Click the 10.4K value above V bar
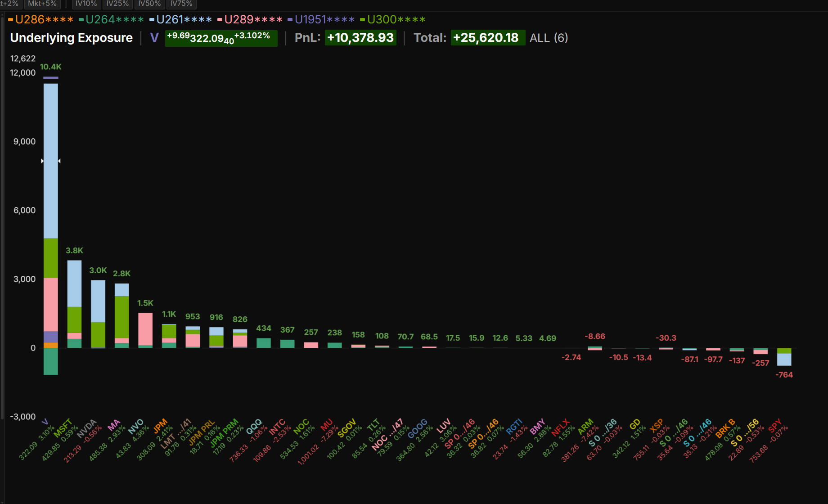The height and width of the screenshot is (504, 828). coord(50,67)
